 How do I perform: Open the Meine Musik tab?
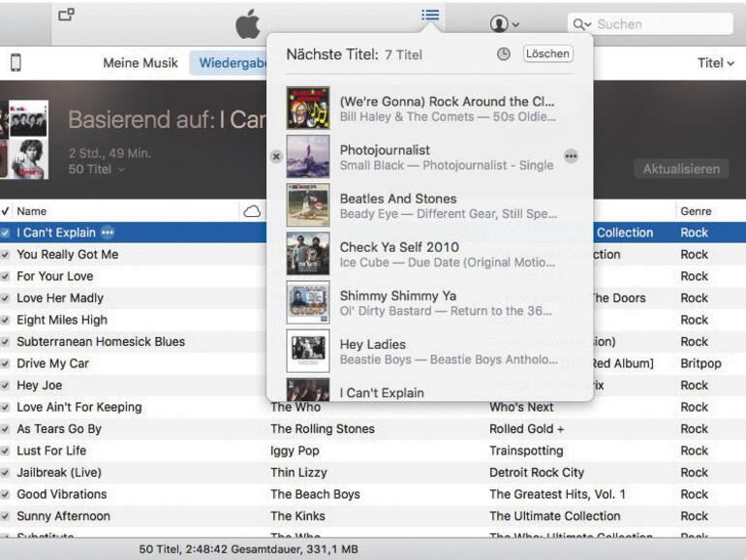[140, 63]
